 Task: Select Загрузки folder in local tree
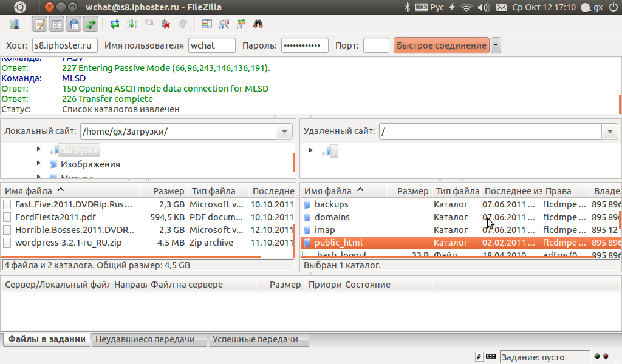[79, 150]
